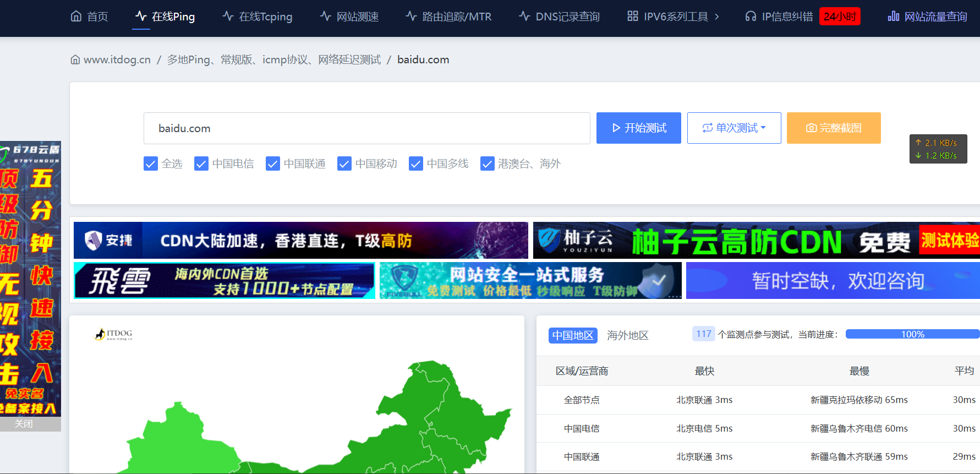Viewport: 980px width, 474px height.
Task: Click the 完整截图 button
Action: pos(834,128)
